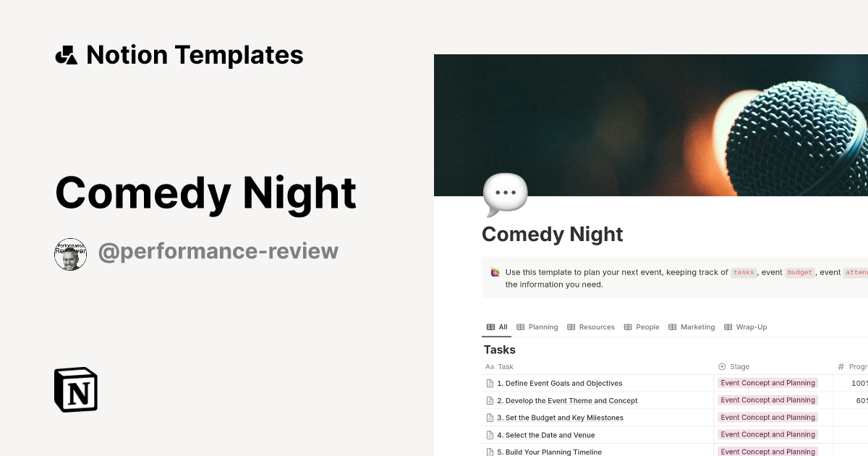Click the purse emoji in the callout box
This screenshot has height=456, width=868.
(495, 271)
